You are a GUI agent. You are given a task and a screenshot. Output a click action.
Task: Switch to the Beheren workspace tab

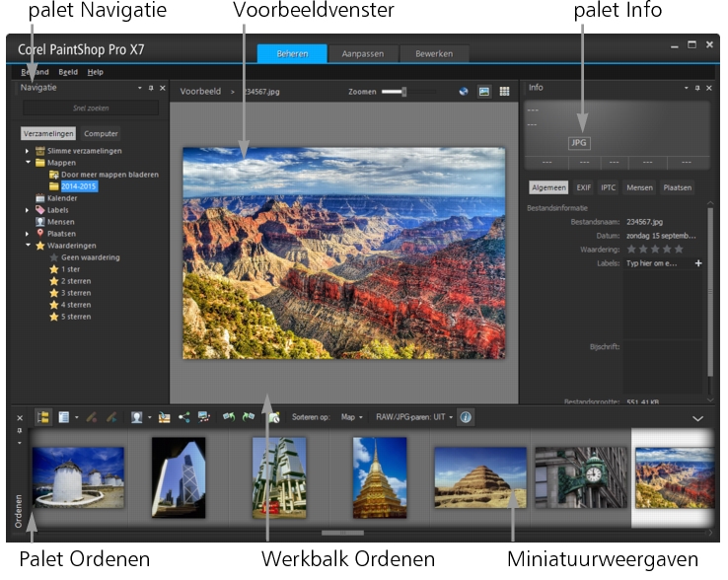[292, 53]
